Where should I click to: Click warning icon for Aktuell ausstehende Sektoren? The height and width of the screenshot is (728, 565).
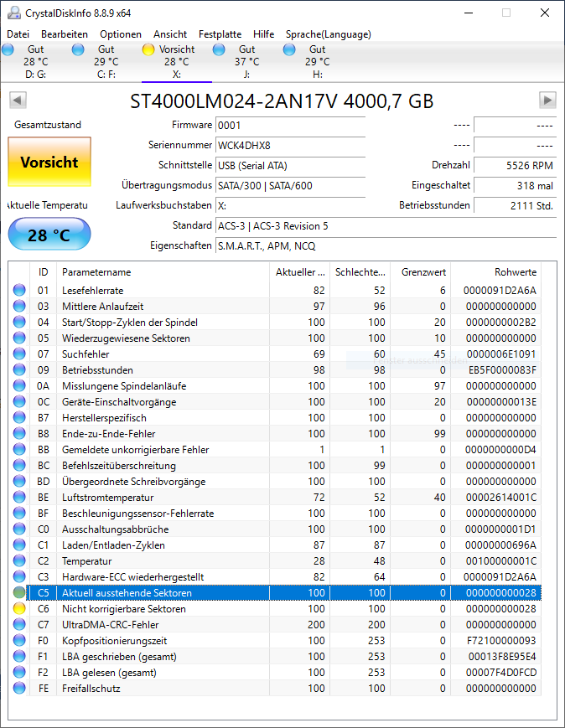[19, 593]
